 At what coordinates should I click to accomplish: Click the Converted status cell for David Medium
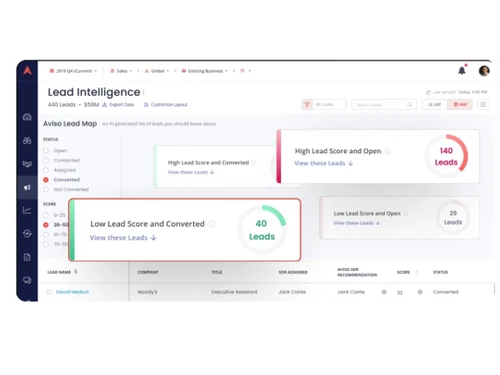pyautogui.click(x=446, y=292)
